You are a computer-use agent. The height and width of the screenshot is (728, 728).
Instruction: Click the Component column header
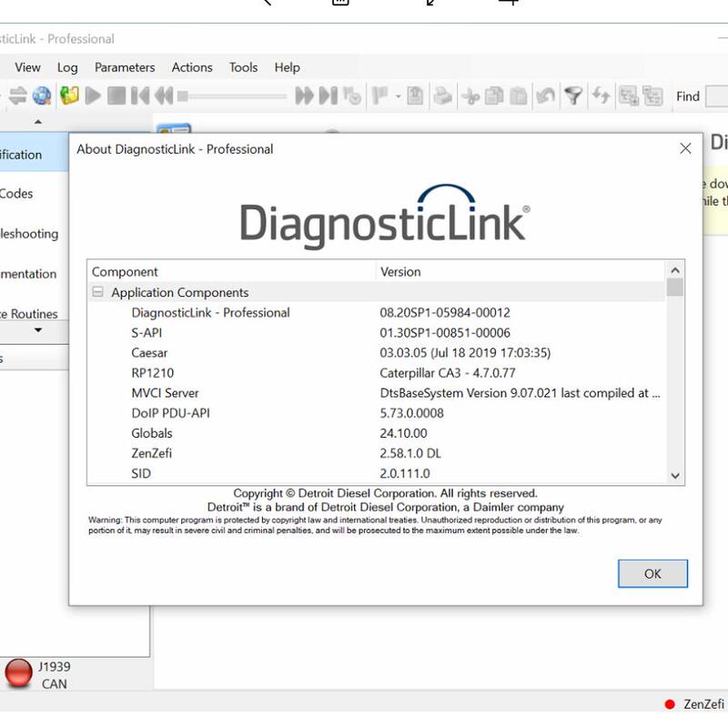231,271
